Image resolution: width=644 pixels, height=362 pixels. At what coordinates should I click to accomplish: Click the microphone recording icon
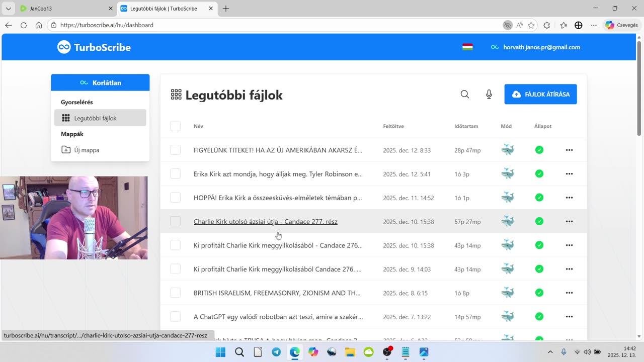coord(489,95)
